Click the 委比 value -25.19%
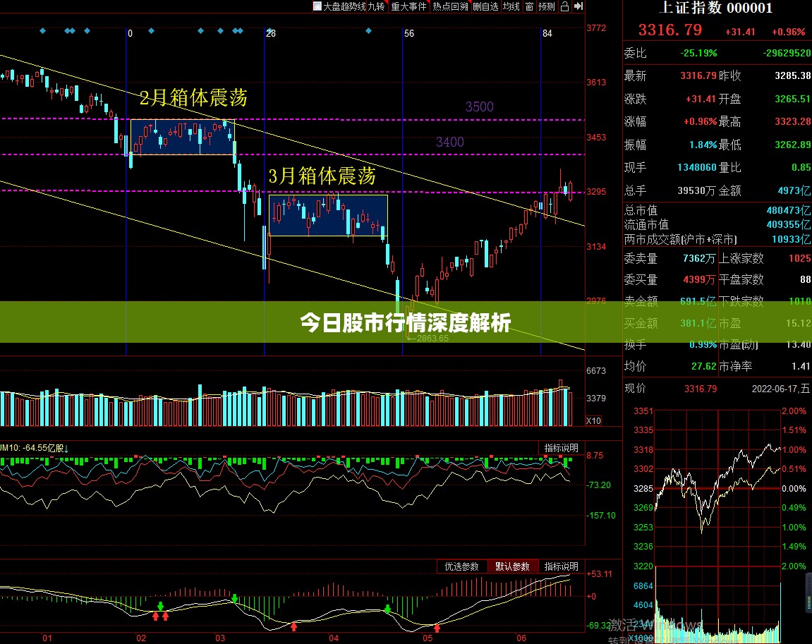 [698, 54]
